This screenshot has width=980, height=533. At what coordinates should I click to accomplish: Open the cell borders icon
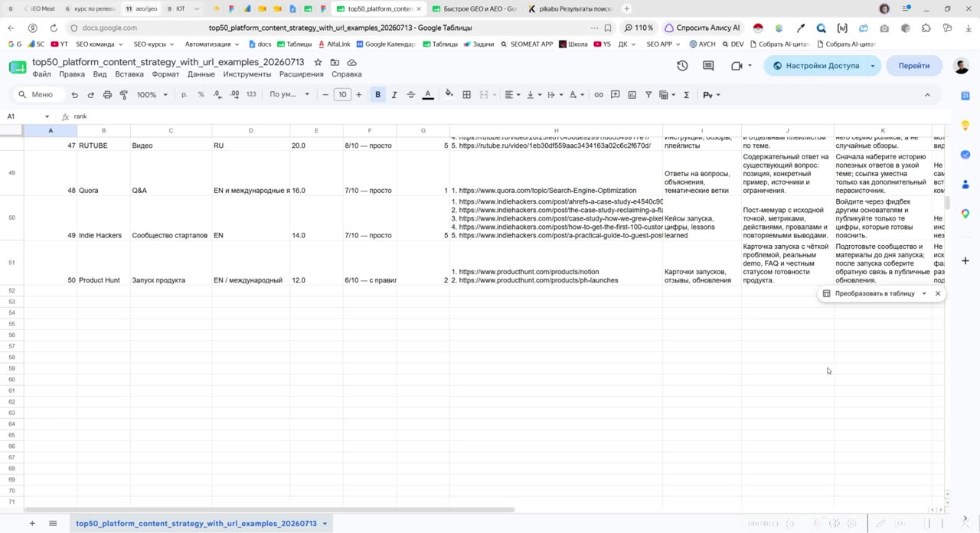[466, 95]
